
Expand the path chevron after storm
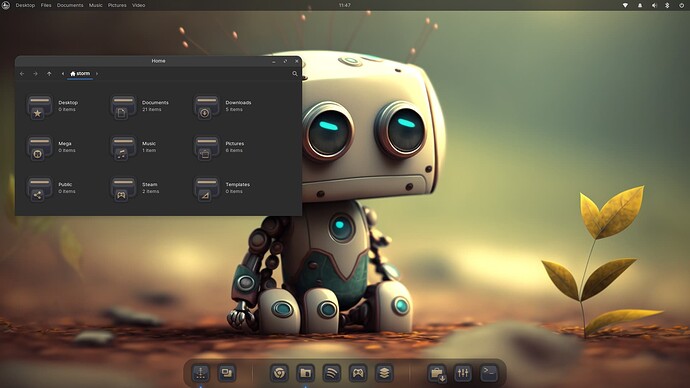pyautogui.click(x=97, y=73)
